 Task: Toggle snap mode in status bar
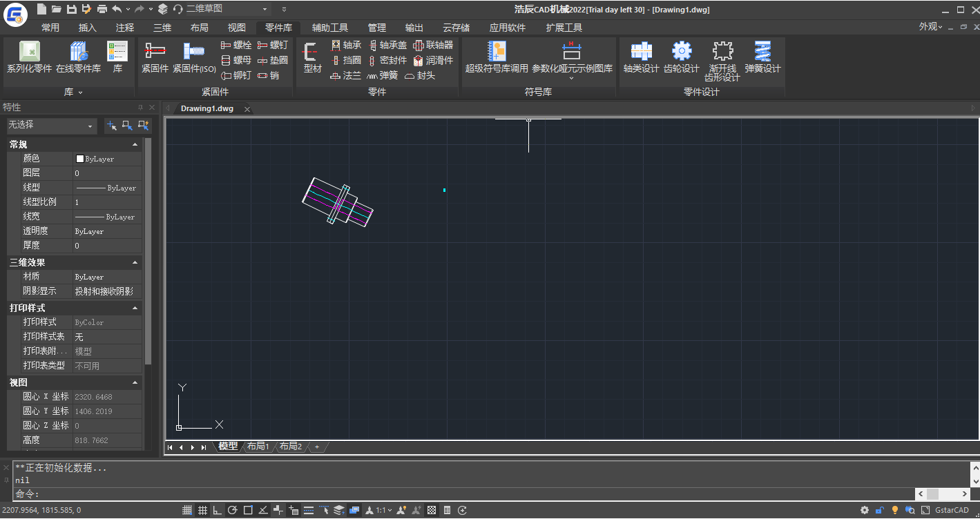[187, 511]
